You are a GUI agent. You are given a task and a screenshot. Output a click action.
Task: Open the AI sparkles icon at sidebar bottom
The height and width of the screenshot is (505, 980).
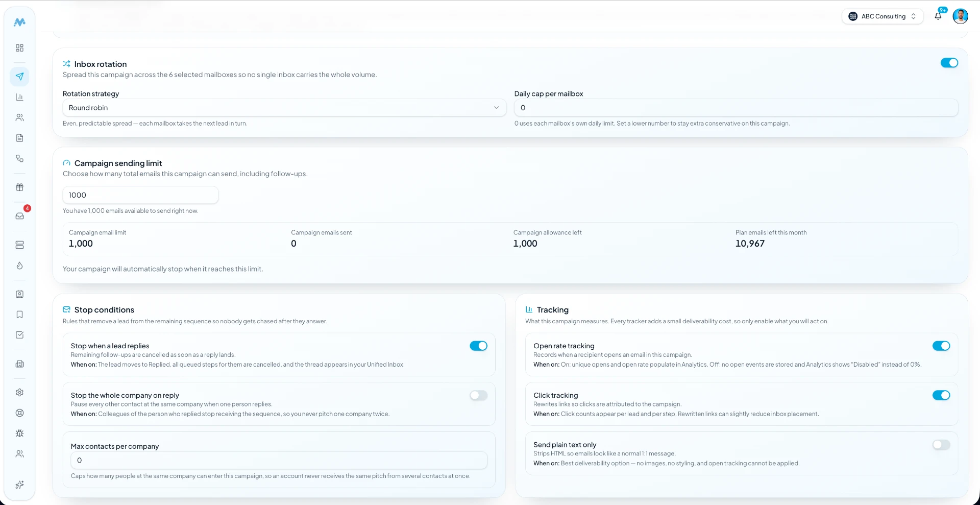pos(19,485)
